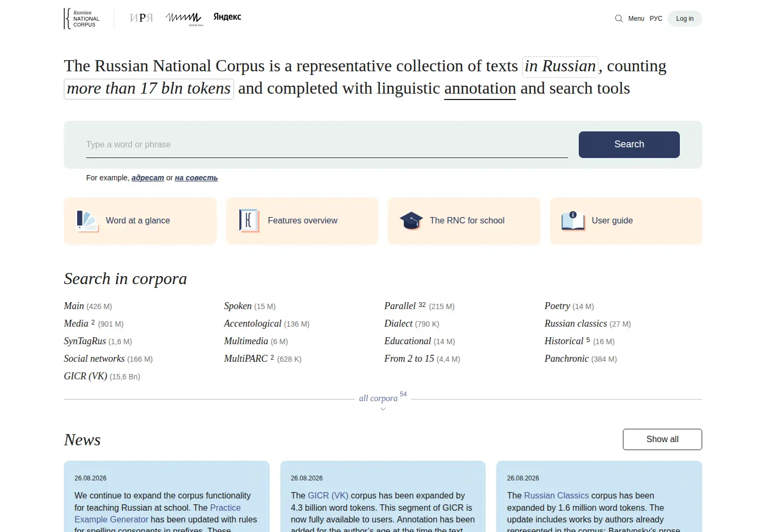Screen dimensions: 766x532
Task: Open the Menu in the header
Action: tap(636, 19)
